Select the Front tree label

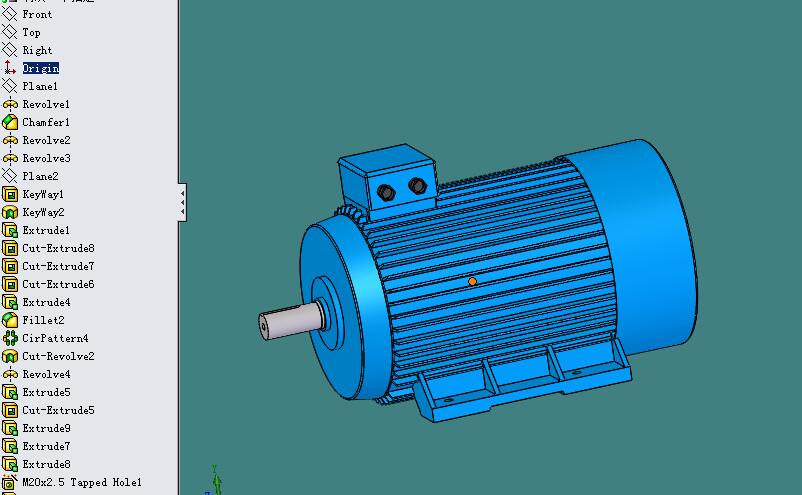[x=37, y=14]
